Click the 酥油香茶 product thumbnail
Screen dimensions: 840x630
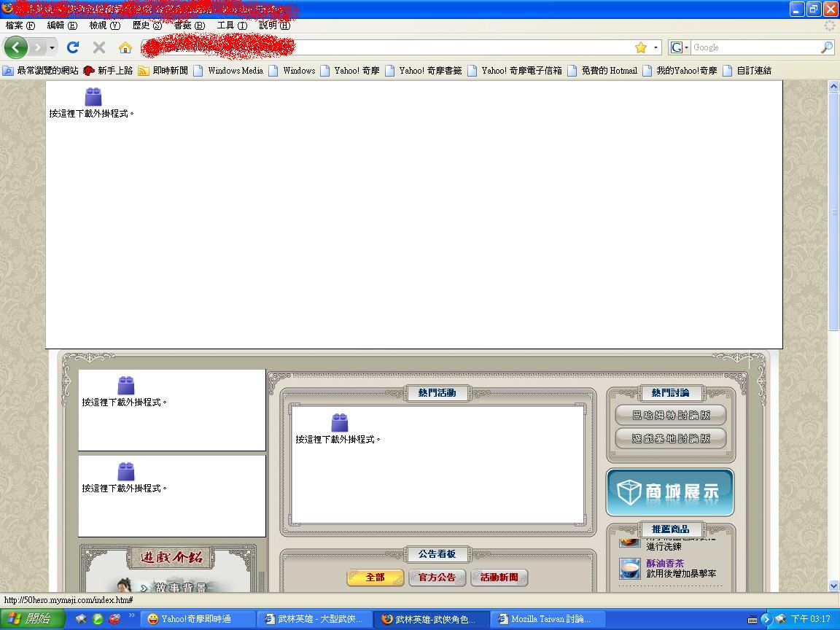pos(630,569)
